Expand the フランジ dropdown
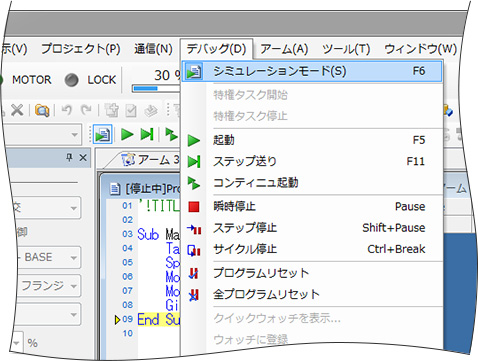The width and height of the screenshot is (478, 361). click(74, 286)
